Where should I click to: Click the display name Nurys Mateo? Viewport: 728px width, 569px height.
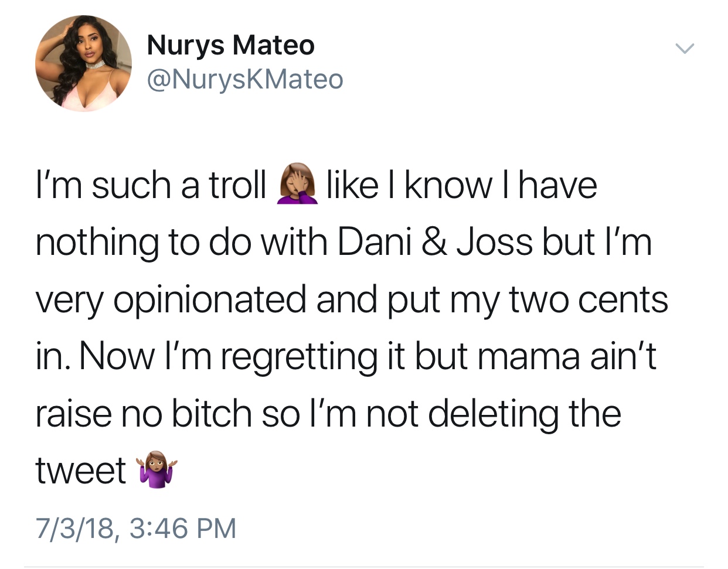point(230,46)
